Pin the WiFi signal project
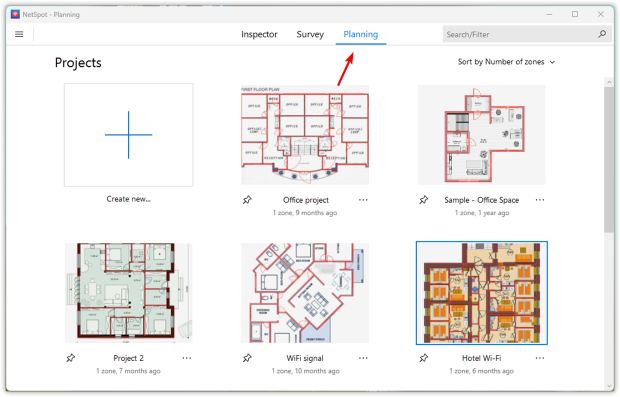 coord(247,358)
